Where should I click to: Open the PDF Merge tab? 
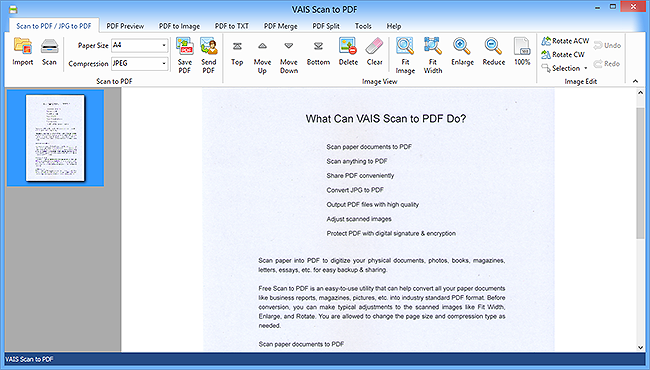coord(281,26)
